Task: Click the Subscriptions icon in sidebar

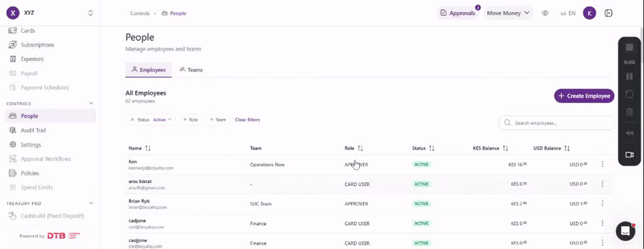Action: tap(13, 45)
